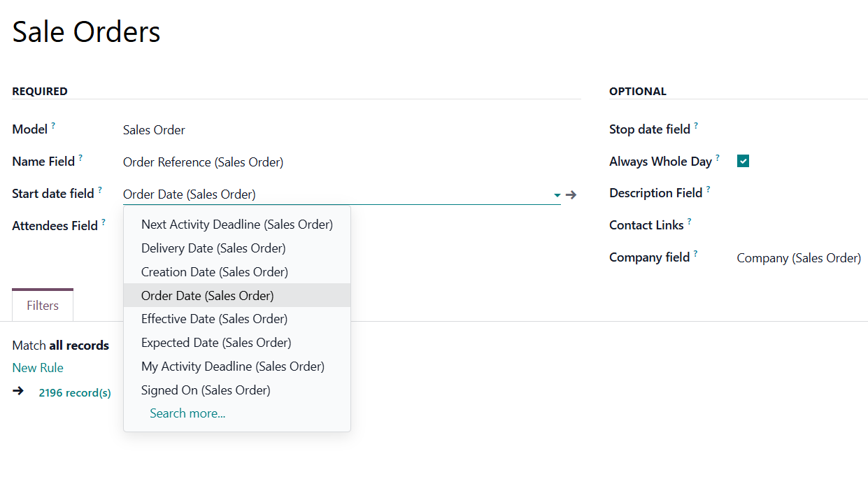Click help icon beside Name Field label

click(80, 158)
